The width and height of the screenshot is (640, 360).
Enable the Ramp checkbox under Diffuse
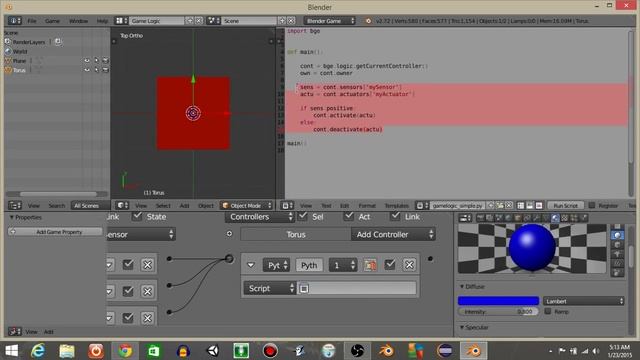click(x=548, y=311)
